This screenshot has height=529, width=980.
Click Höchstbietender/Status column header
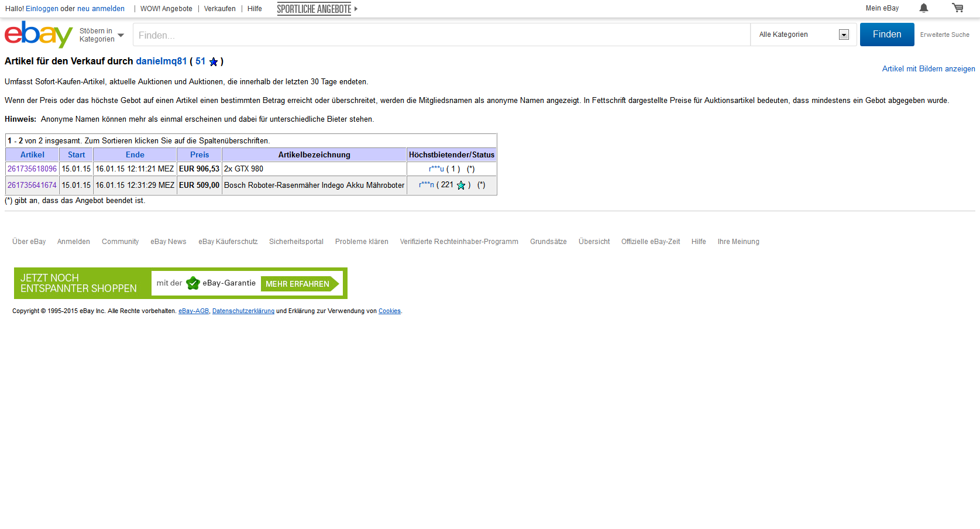coord(452,154)
